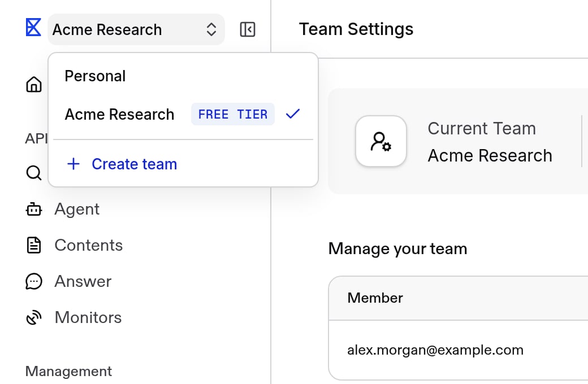Click Manage your team heading
The width and height of the screenshot is (588, 384).
pos(397,249)
